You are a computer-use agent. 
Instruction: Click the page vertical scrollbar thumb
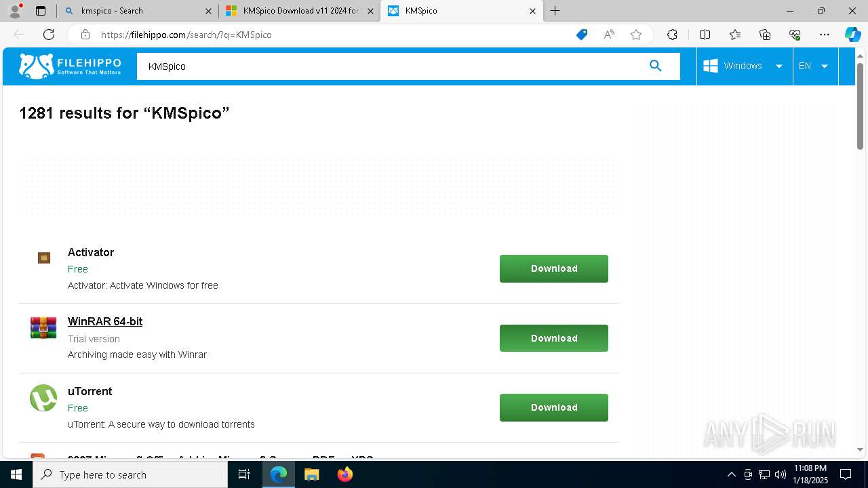point(860,106)
